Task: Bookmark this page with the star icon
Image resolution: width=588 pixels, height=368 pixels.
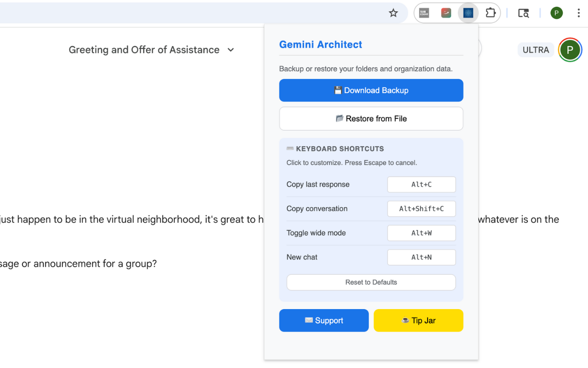Action: [x=393, y=13]
